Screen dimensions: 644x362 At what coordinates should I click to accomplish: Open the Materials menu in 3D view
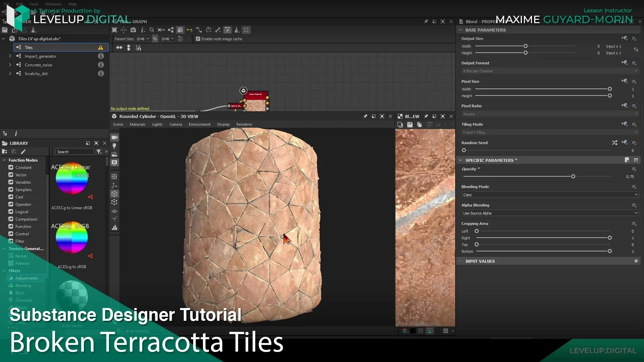pos(138,124)
